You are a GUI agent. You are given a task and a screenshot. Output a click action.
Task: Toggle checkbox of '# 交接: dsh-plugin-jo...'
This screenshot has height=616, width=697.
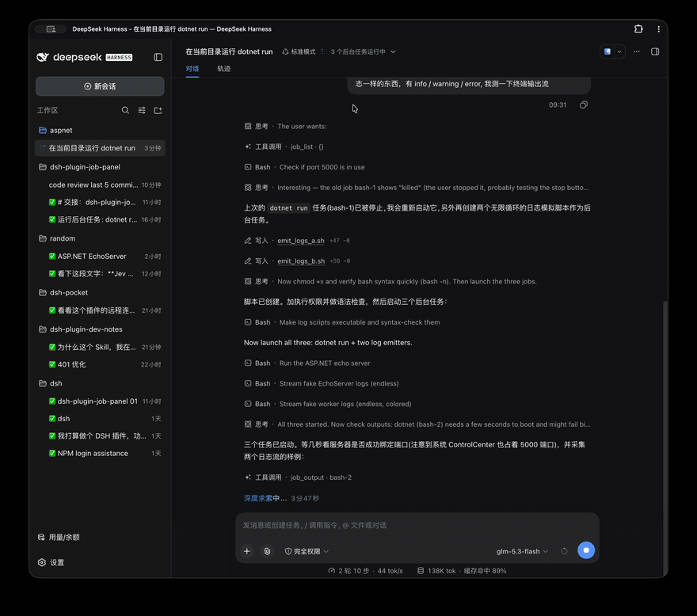pyautogui.click(x=52, y=202)
